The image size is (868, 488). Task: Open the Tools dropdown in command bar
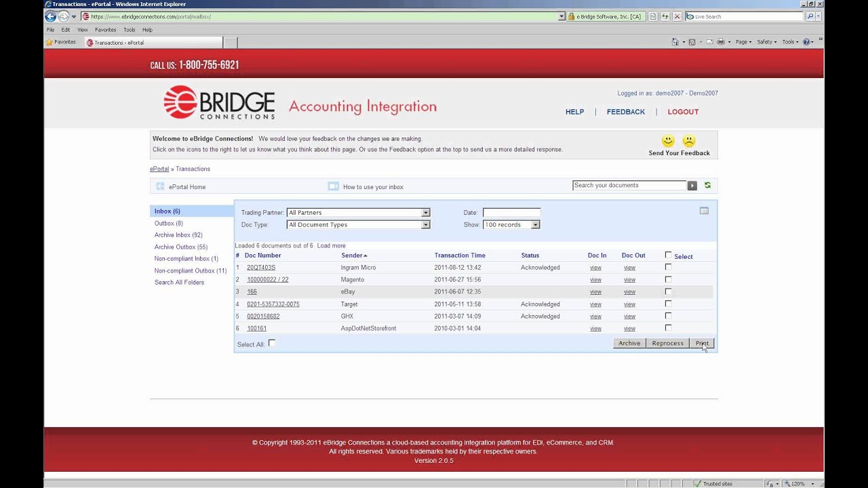[x=790, y=42]
